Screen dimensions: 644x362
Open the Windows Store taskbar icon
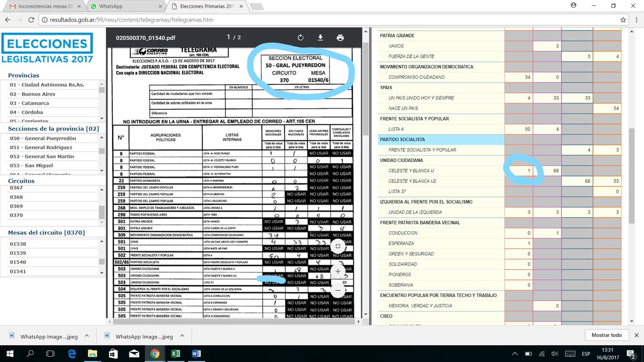[x=113, y=353]
